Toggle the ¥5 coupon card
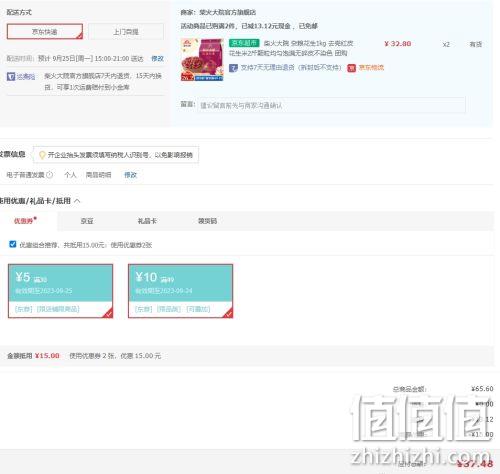Screen dimensions: 500x474 click(x=60, y=291)
